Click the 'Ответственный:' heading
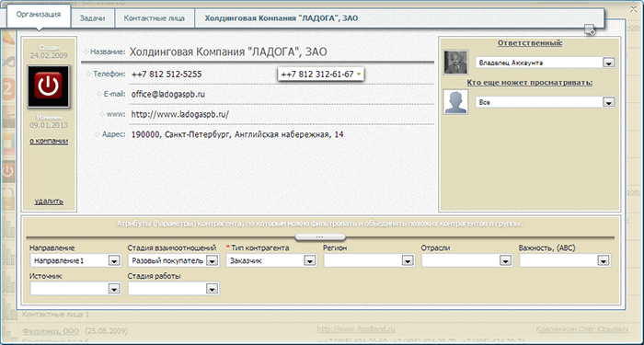The height and width of the screenshot is (345, 644). click(x=530, y=42)
